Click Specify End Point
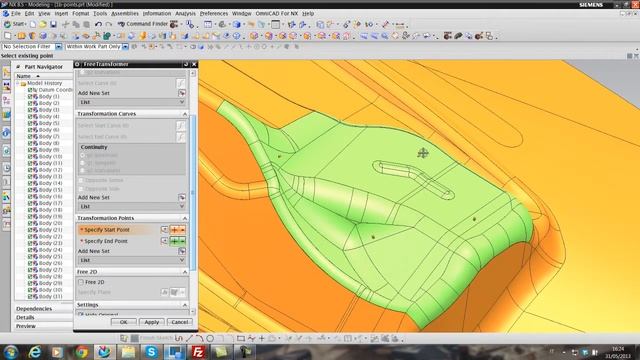Image resolution: width=640 pixels, height=360 pixels. coord(106,241)
